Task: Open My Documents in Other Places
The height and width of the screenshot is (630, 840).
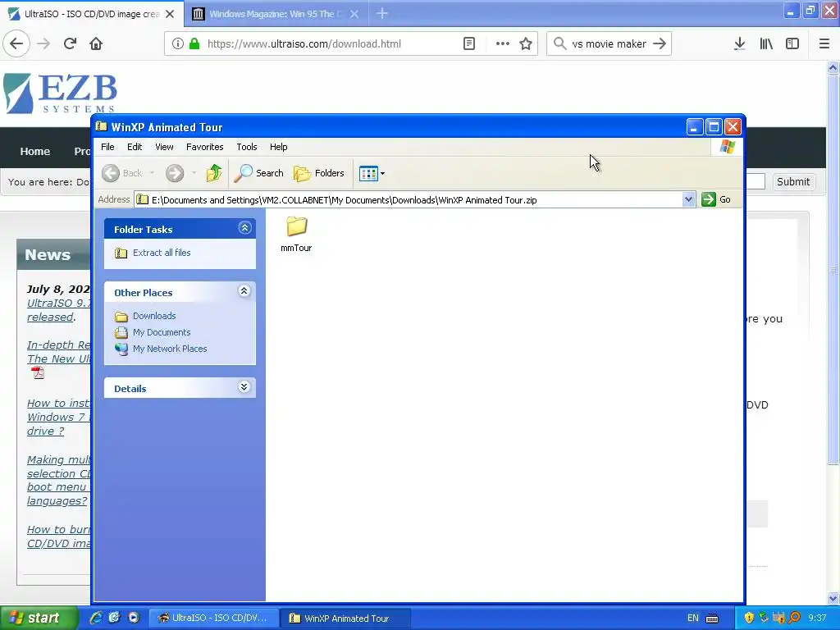Action: (x=162, y=332)
